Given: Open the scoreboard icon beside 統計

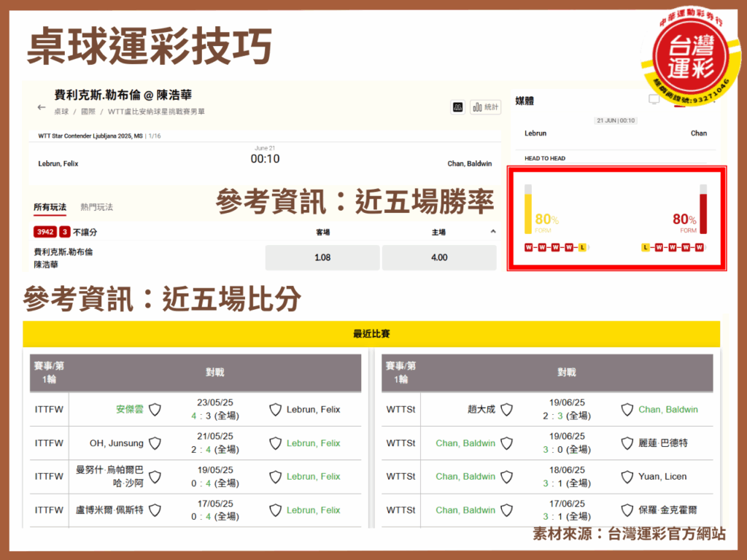Looking at the screenshot, I should click(x=458, y=107).
